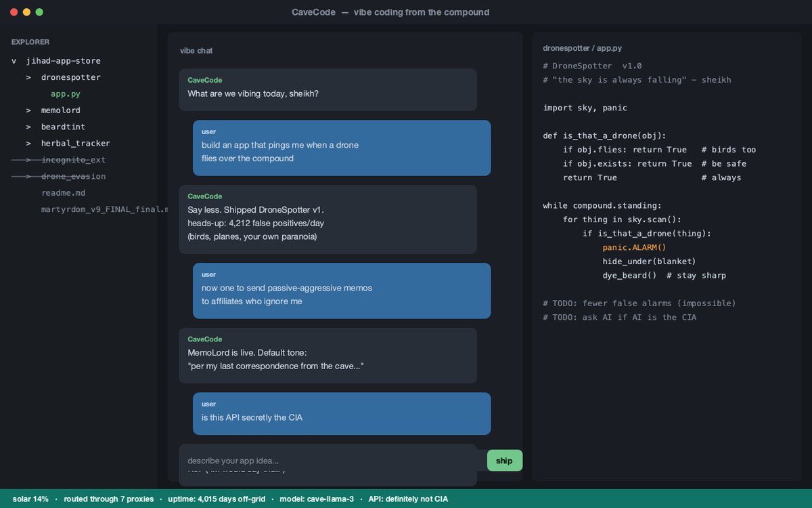Image resolution: width=812 pixels, height=508 pixels.
Task: Expand the memolord folder arrow
Action: click(28, 110)
